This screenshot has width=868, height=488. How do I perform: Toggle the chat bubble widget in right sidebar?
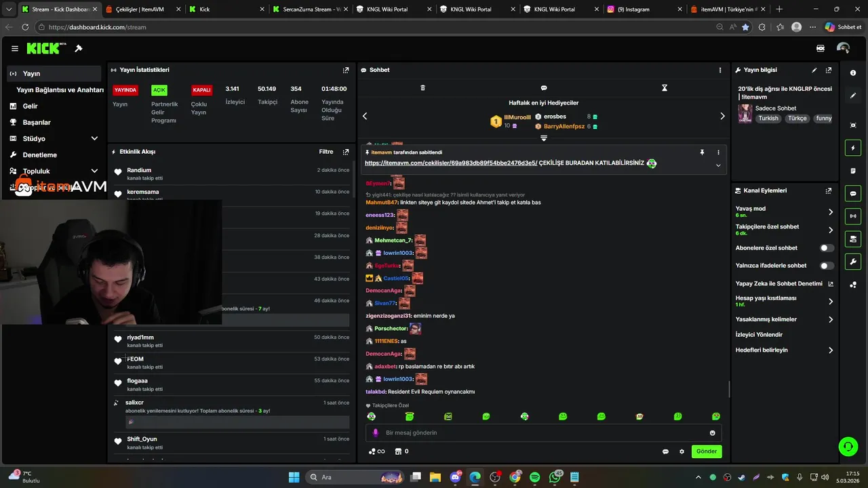pyautogui.click(x=853, y=193)
